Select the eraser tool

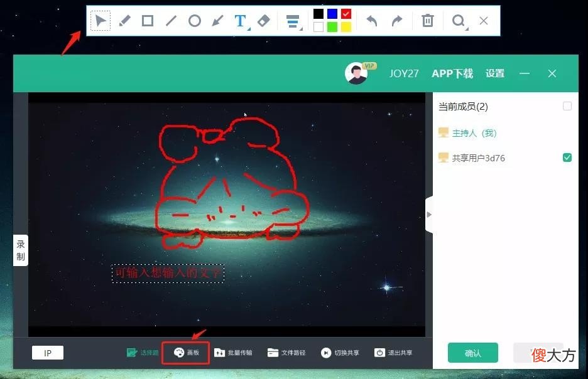(264, 21)
